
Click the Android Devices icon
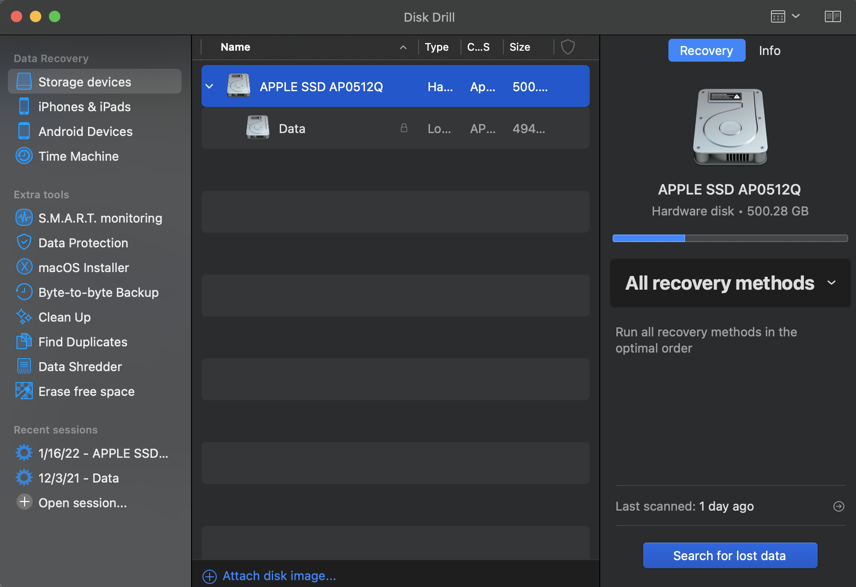(24, 131)
